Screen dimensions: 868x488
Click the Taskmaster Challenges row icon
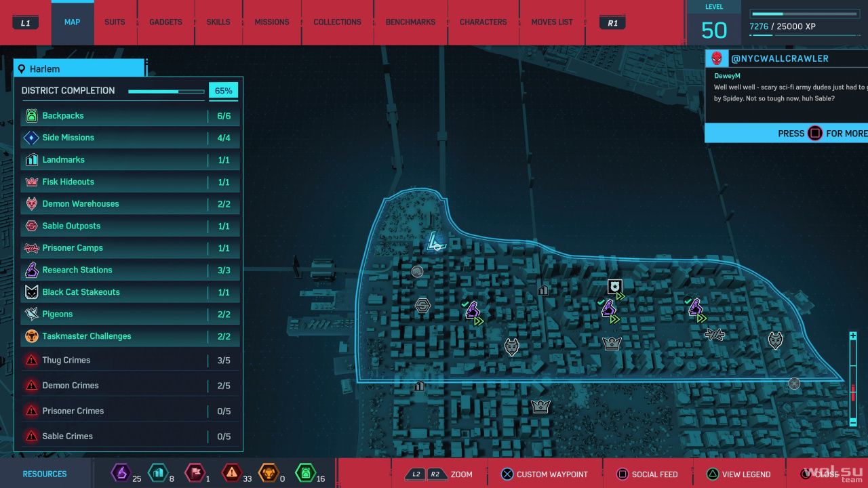tap(31, 336)
